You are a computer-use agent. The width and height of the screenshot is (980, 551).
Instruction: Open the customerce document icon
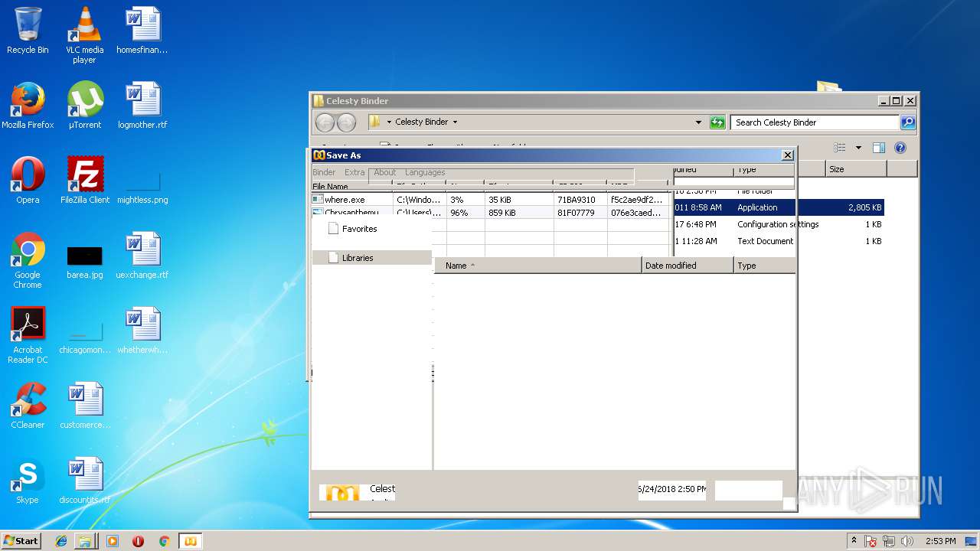[x=84, y=406]
